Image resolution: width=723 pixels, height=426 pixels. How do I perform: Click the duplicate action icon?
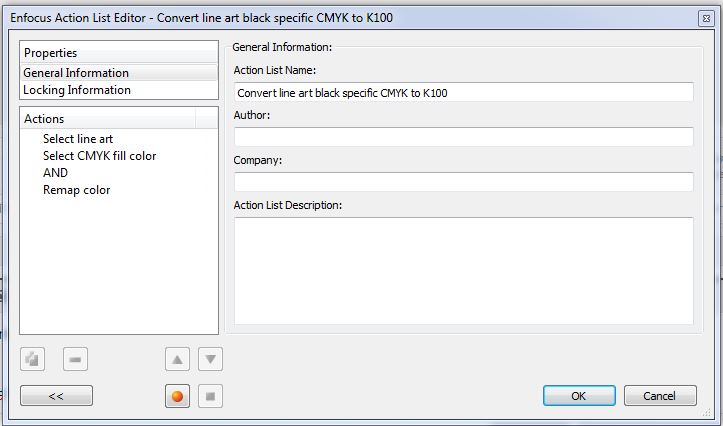(x=32, y=359)
